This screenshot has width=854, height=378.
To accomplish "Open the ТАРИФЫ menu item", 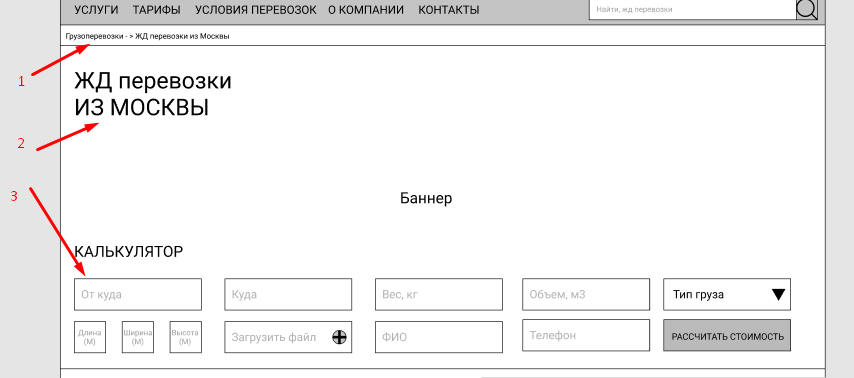I will tap(156, 10).
